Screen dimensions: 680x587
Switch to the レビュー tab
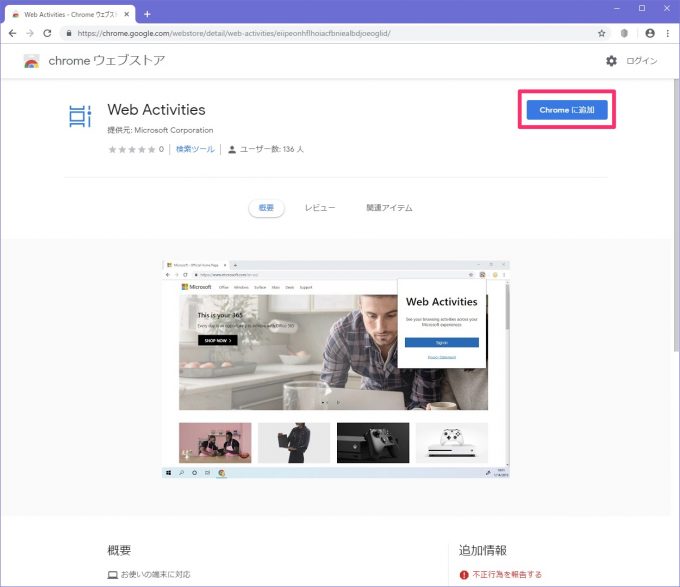320,208
